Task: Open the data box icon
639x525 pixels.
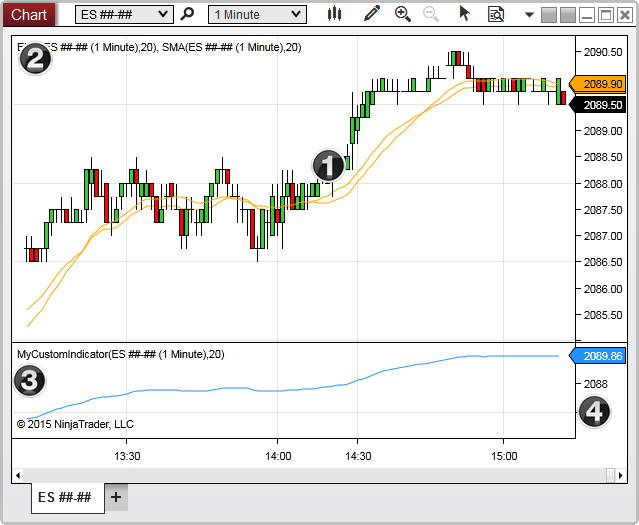Action: click(495, 14)
